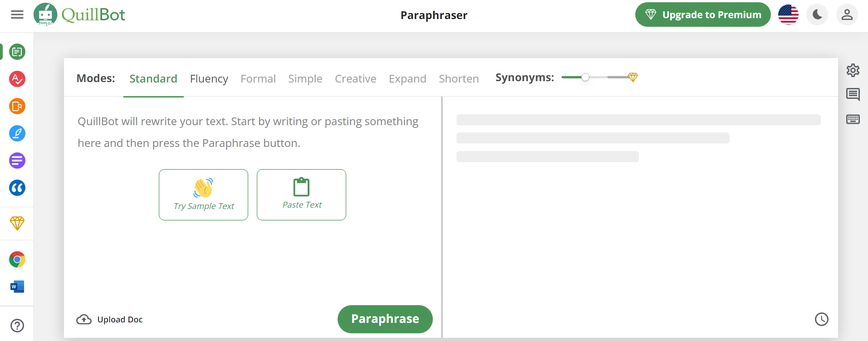The image size is (868, 341).
Task: Click the Paste Text button
Action: pos(301,195)
